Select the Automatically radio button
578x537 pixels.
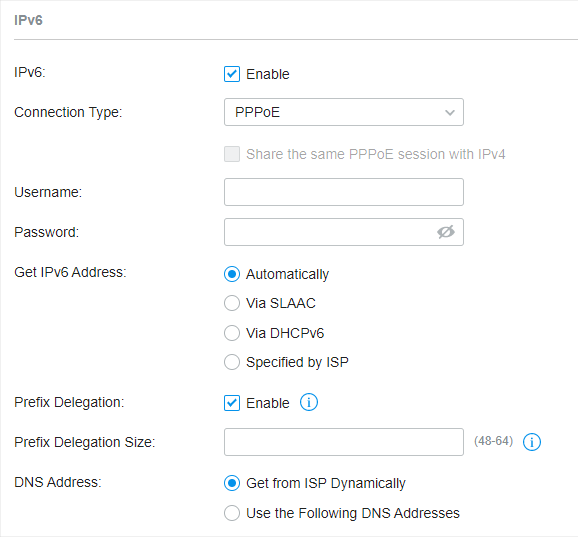(232, 274)
